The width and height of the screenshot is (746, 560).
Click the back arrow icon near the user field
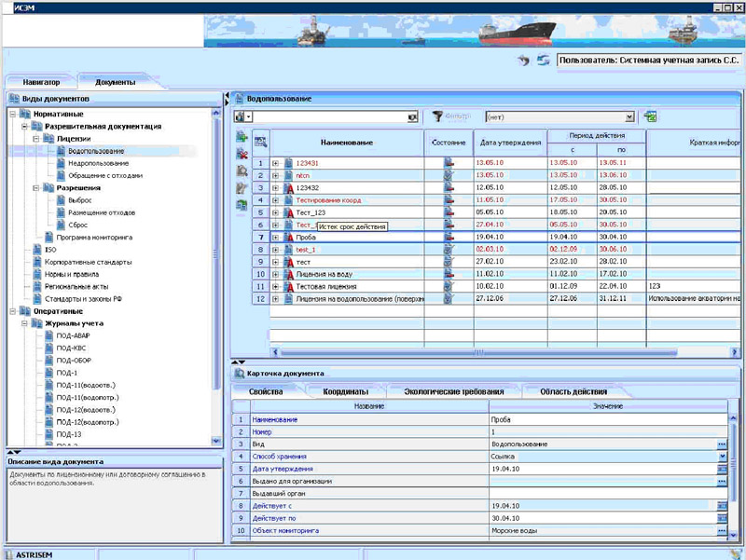tap(524, 61)
